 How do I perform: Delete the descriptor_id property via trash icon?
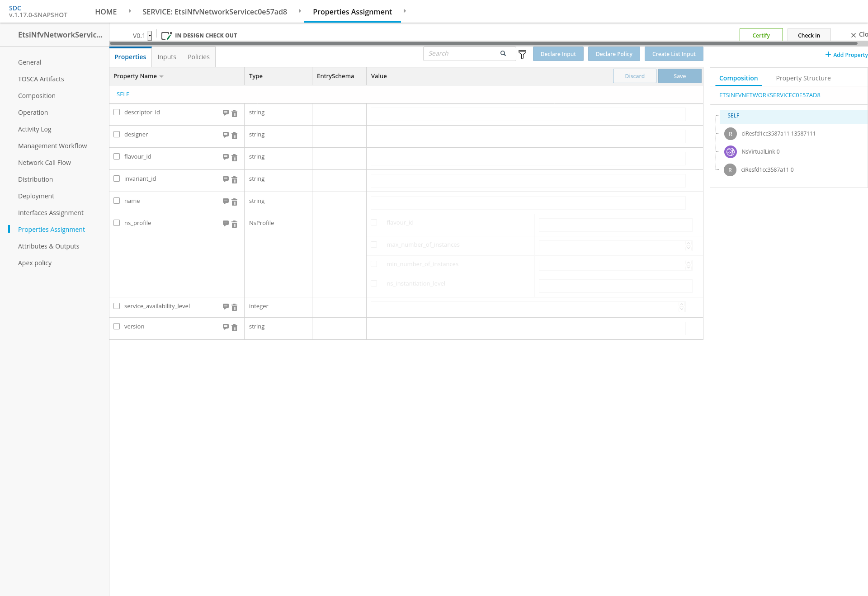(234, 113)
